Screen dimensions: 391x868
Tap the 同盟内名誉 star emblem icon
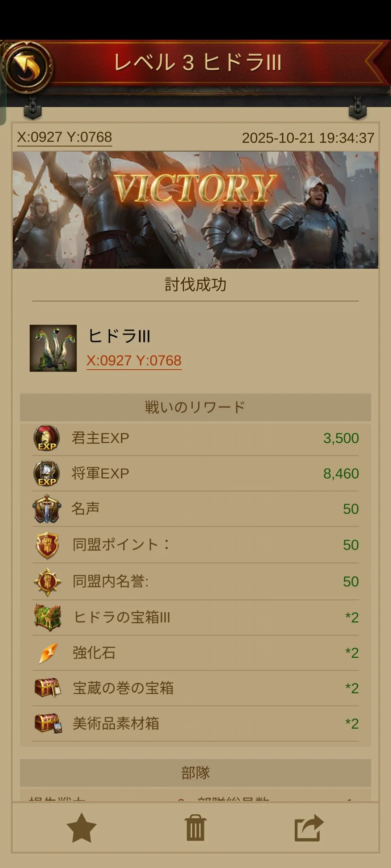pos(47,582)
